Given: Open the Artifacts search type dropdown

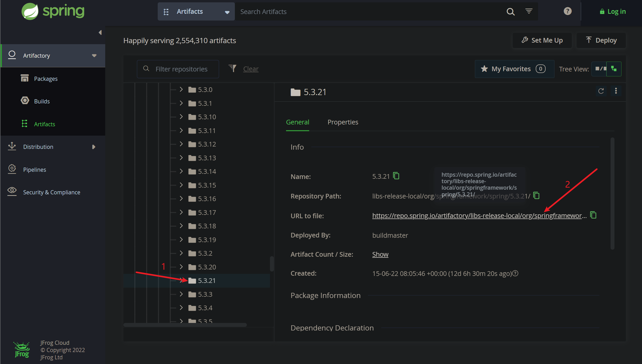Looking at the screenshot, I should click(x=196, y=11).
